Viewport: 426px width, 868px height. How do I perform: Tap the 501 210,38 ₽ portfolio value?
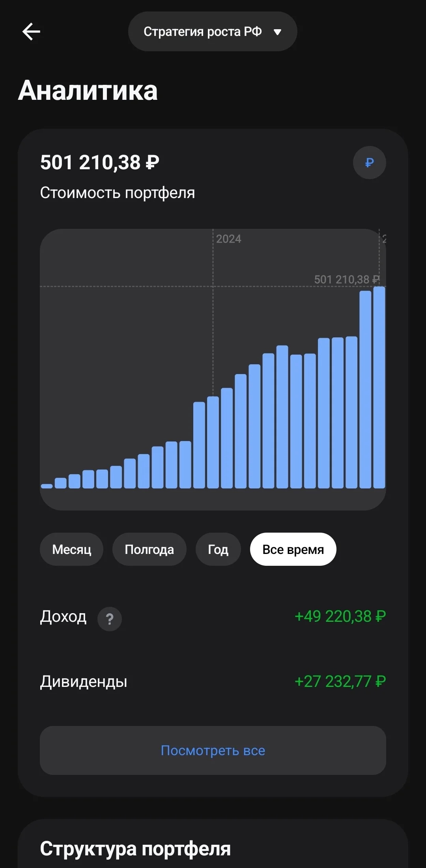[100, 163]
